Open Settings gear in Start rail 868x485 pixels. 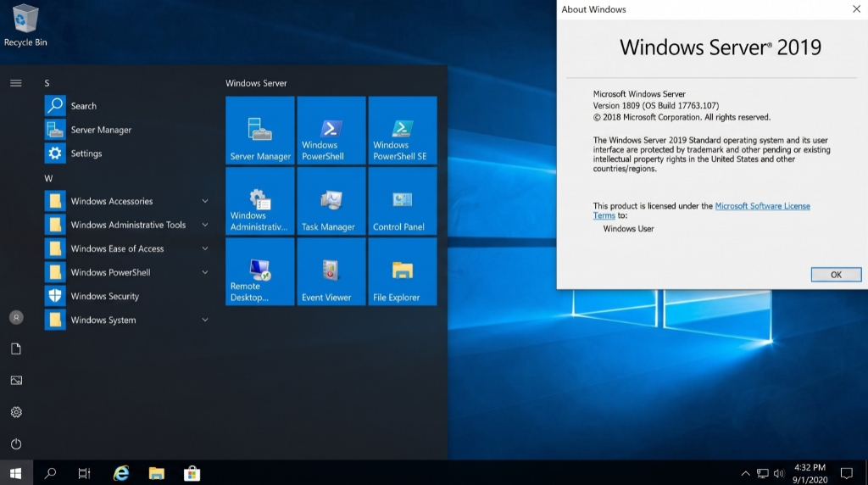[16, 412]
